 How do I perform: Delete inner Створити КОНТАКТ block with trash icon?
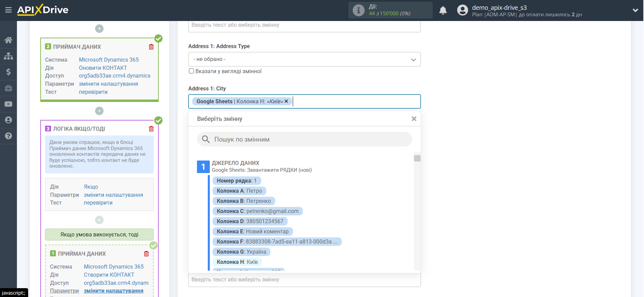(146, 254)
